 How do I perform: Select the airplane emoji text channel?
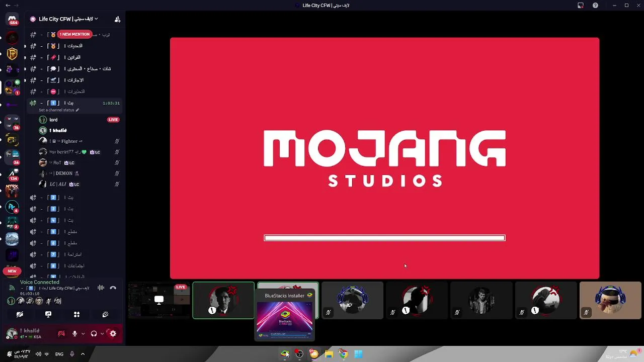[74, 80]
